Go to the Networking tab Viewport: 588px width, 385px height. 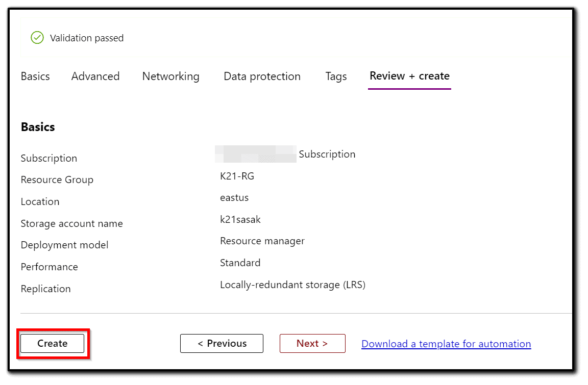tap(170, 76)
